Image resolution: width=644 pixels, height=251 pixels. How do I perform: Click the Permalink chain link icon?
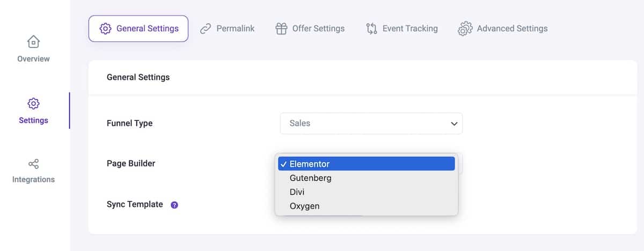pos(206,28)
